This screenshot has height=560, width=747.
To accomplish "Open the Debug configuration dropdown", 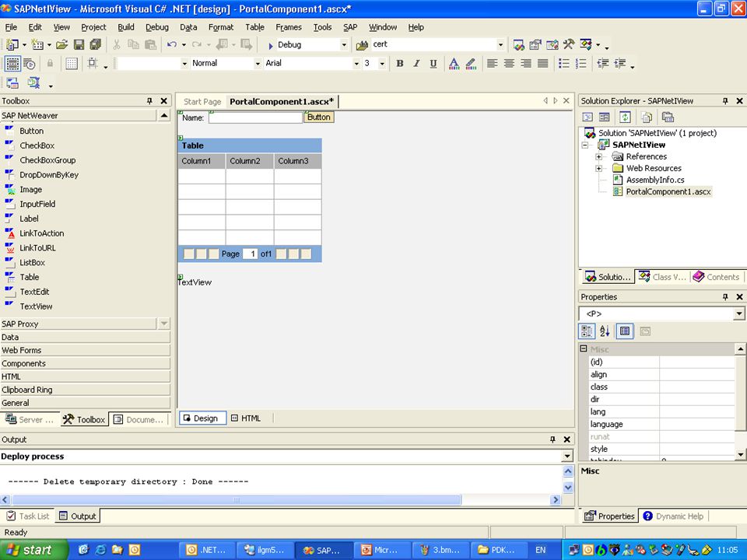I will pos(344,45).
